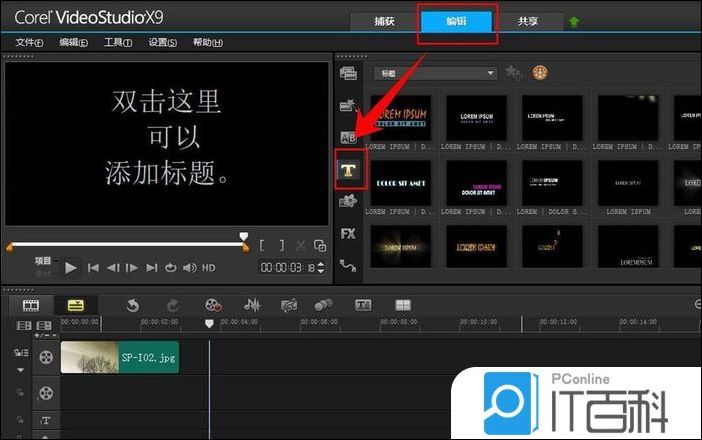Screen dimensions: 702x440
Task: Click the preview text 双击这里可以添加标题
Action: pos(167,137)
